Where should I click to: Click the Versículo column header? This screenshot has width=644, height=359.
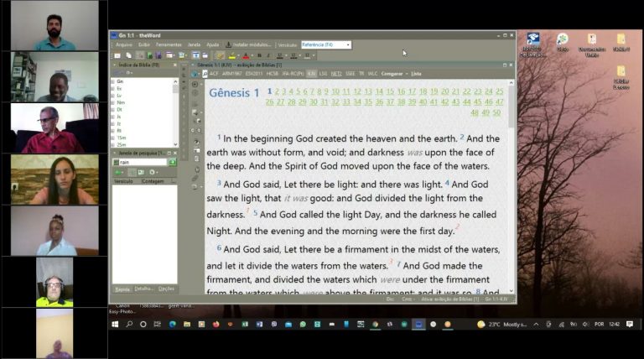point(123,181)
